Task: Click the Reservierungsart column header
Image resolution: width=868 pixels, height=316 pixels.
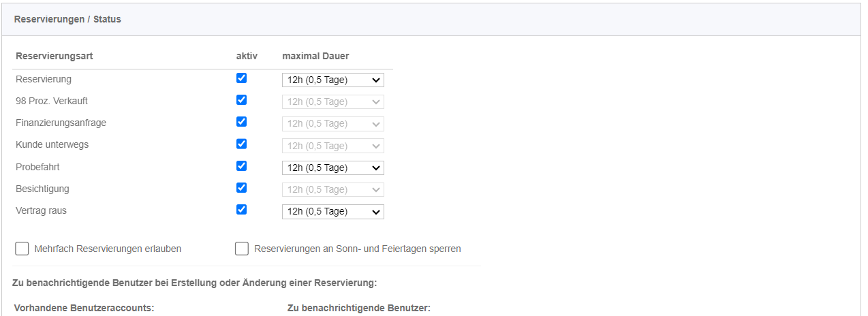Action: tap(55, 56)
